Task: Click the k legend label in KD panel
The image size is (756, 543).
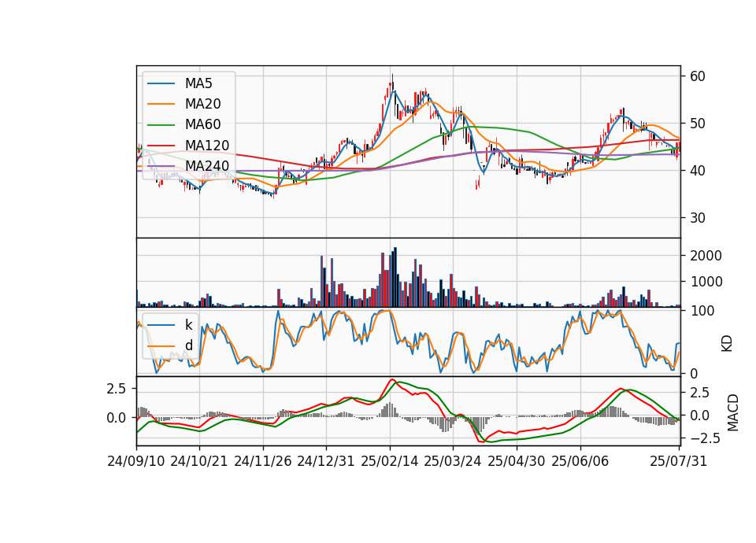Action: pos(188,325)
